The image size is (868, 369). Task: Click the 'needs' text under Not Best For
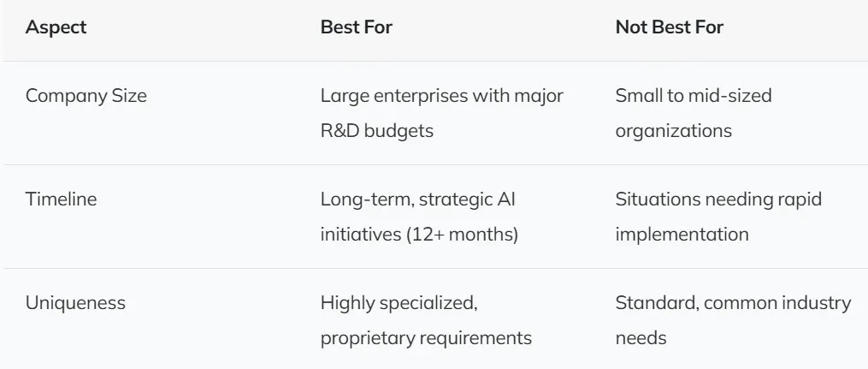pos(641,338)
